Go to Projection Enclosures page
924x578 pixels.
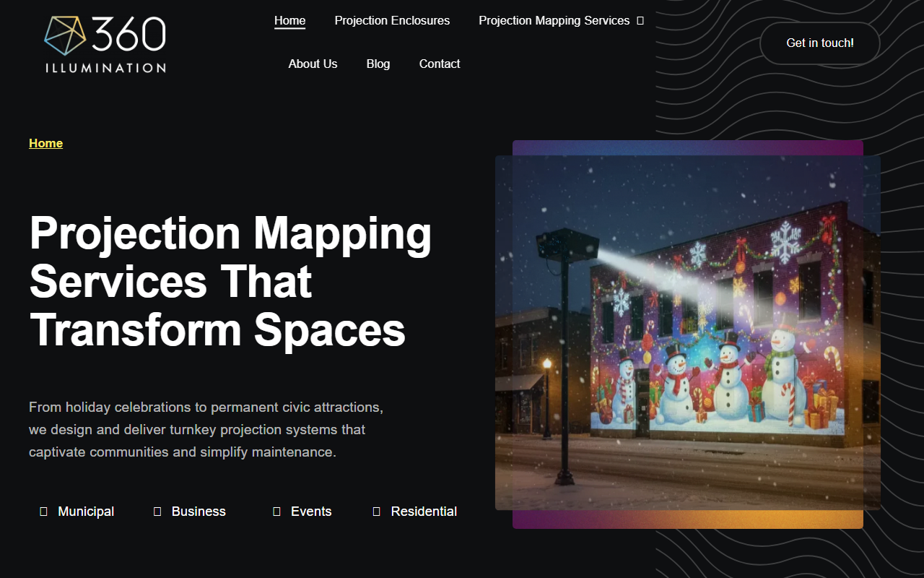click(392, 20)
